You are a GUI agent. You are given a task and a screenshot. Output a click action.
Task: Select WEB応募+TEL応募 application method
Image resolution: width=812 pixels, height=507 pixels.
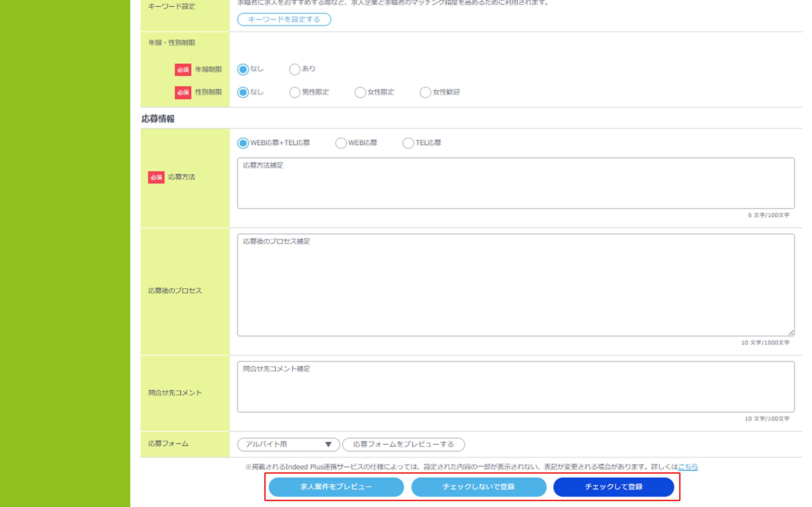pyautogui.click(x=243, y=143)
